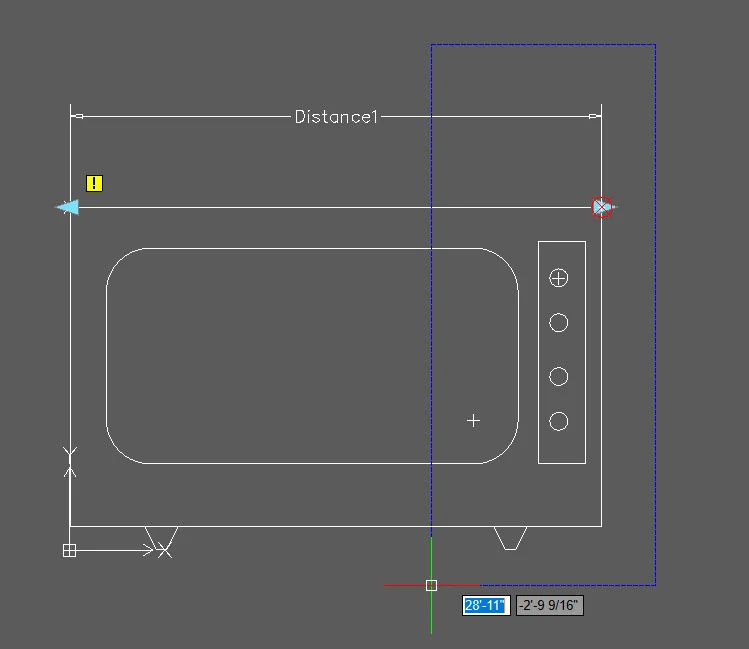Click the small cross mark inside door window
The height and width of the screenshot is (649, 749).
(x=474, y=421)
